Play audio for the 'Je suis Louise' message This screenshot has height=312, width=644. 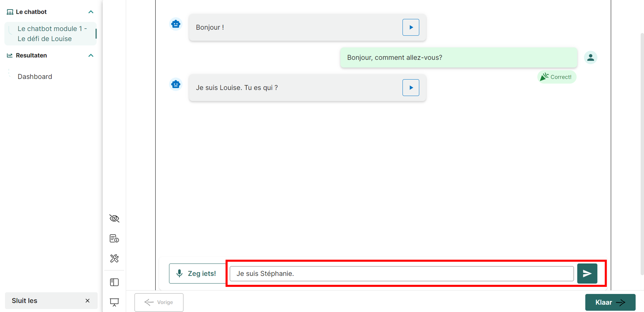(411, 88)
